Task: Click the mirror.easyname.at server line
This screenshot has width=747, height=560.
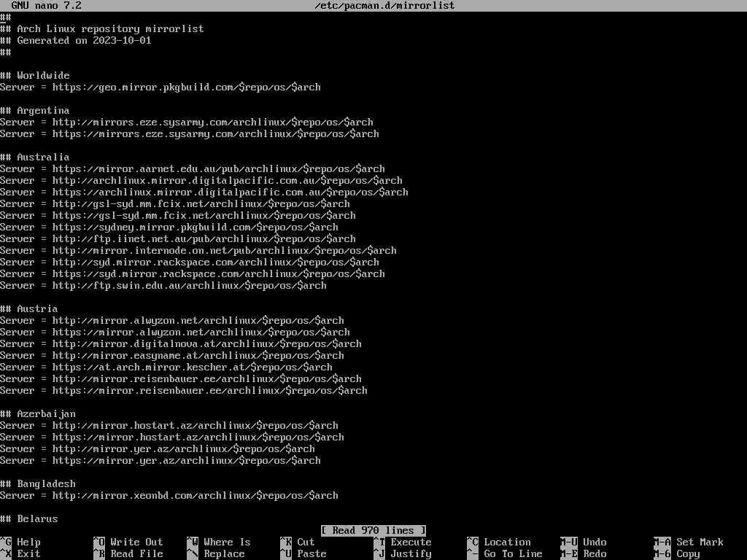Action: coord(172,355)
